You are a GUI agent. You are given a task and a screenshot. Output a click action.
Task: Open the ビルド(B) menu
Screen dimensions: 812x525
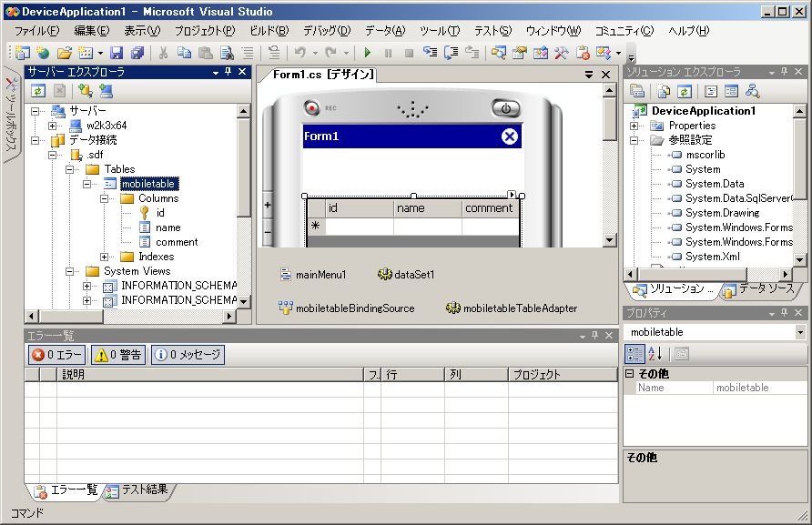tap(269, 31)
